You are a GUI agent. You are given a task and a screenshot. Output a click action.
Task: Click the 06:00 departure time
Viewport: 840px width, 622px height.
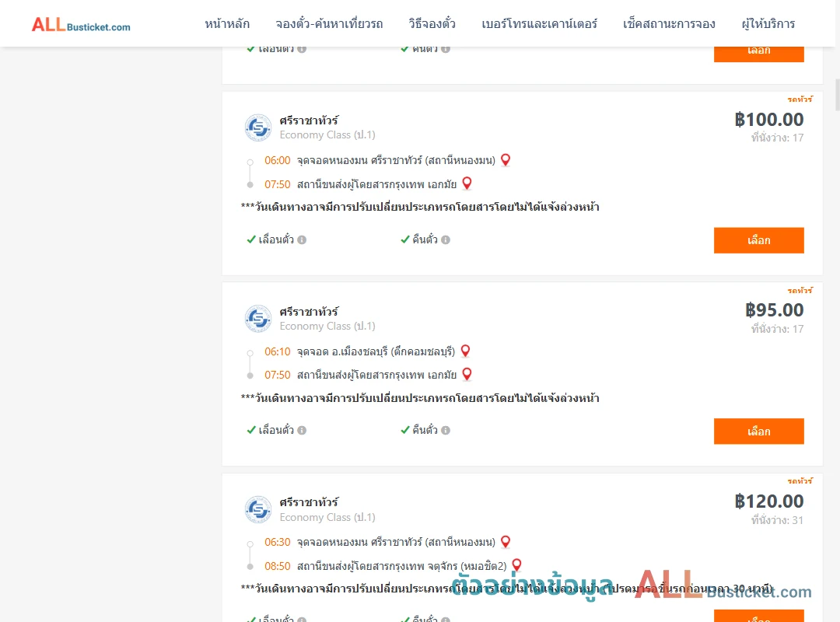[277, 161]
